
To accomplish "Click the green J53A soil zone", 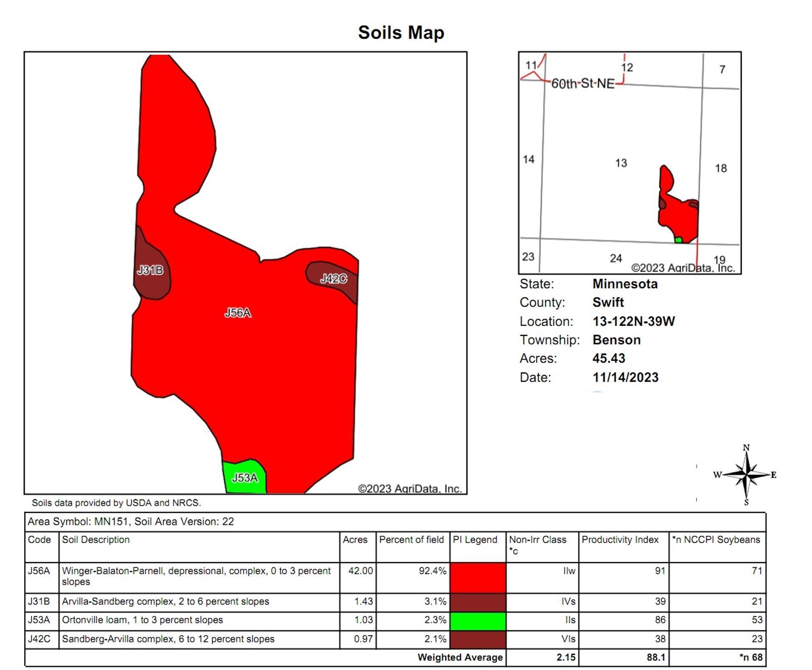I will pos(244,478).
